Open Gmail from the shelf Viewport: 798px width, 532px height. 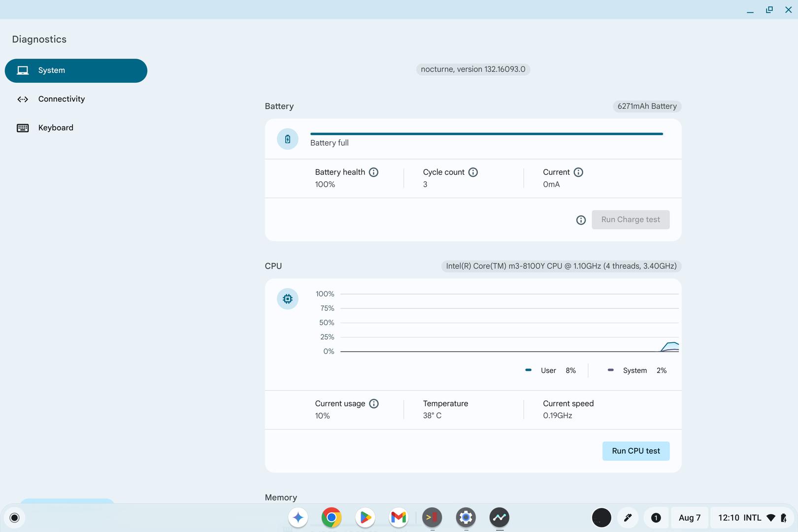(x=399, y=518)
